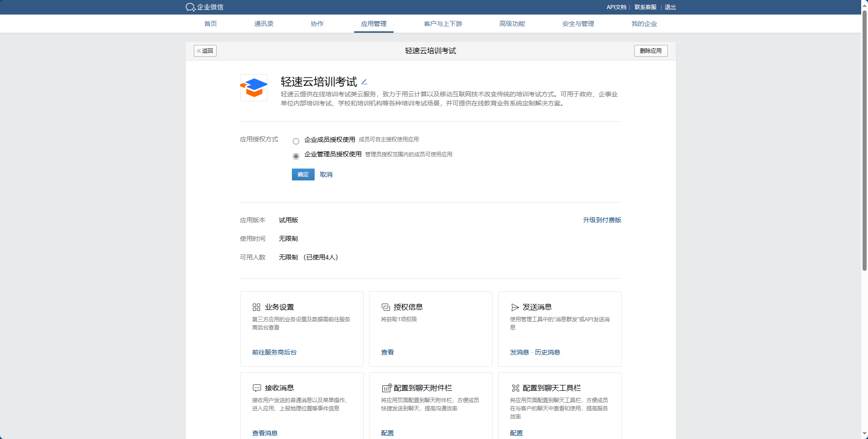Click the 无限制（已使用4人） value
Viewport: 868px width, 439px height.
(309, 257)
